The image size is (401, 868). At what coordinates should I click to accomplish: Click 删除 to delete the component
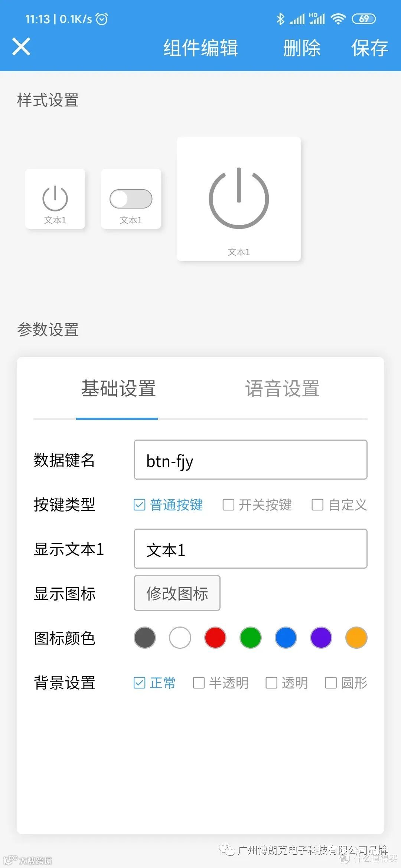click(x=301, y=48)
